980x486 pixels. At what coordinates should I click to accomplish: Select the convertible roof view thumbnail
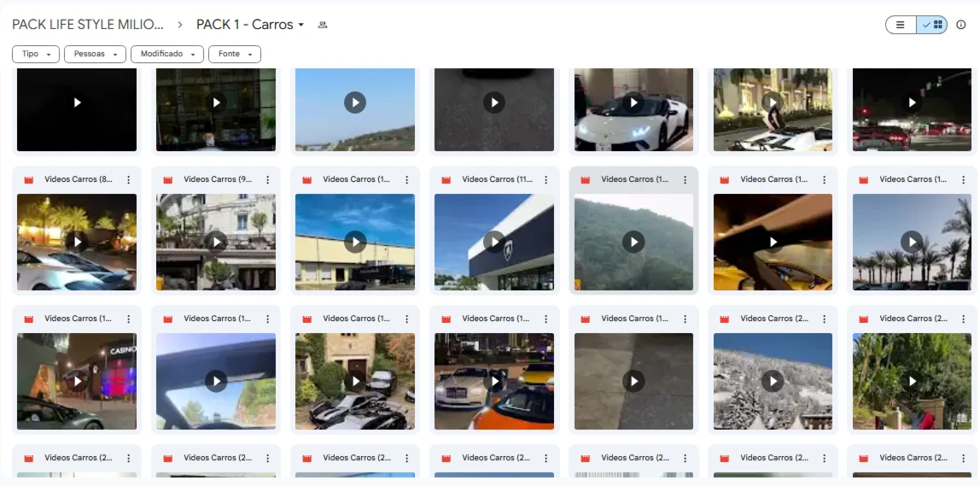216,381
